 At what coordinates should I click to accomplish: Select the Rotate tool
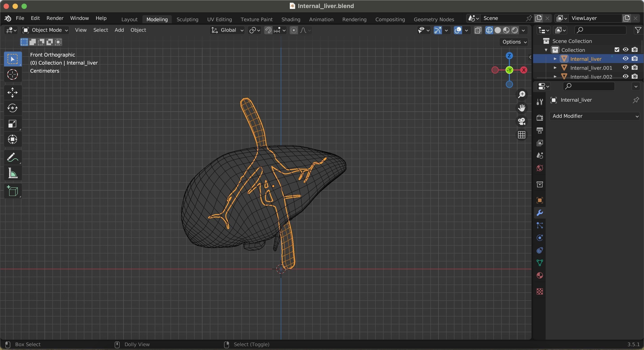point(13,108)
